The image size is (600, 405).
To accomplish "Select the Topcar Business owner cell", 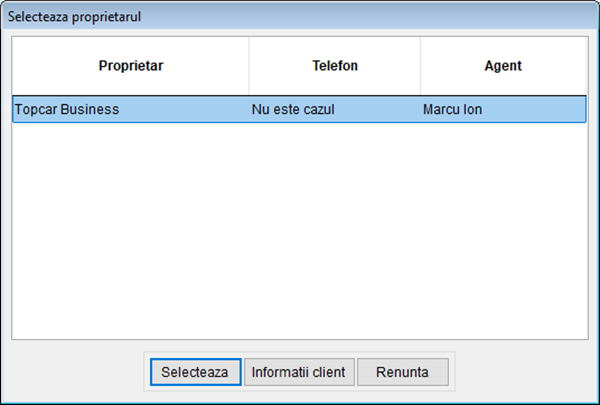I will click(x=131, y=109).
